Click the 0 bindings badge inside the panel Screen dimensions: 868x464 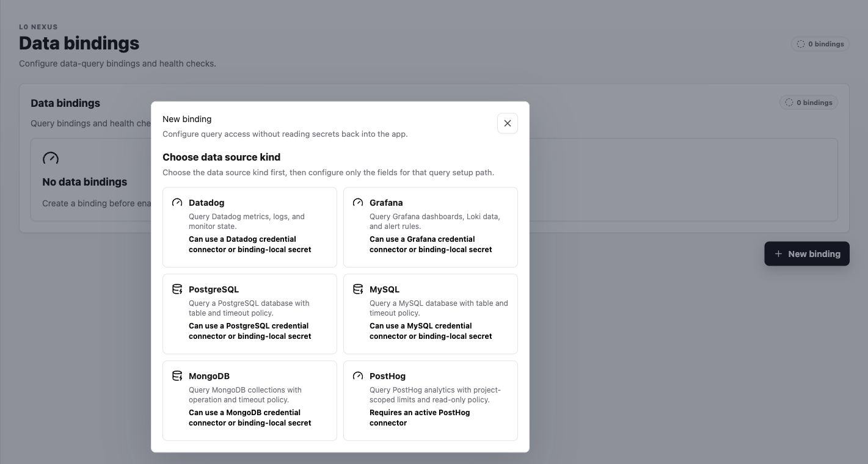point(809,103)
